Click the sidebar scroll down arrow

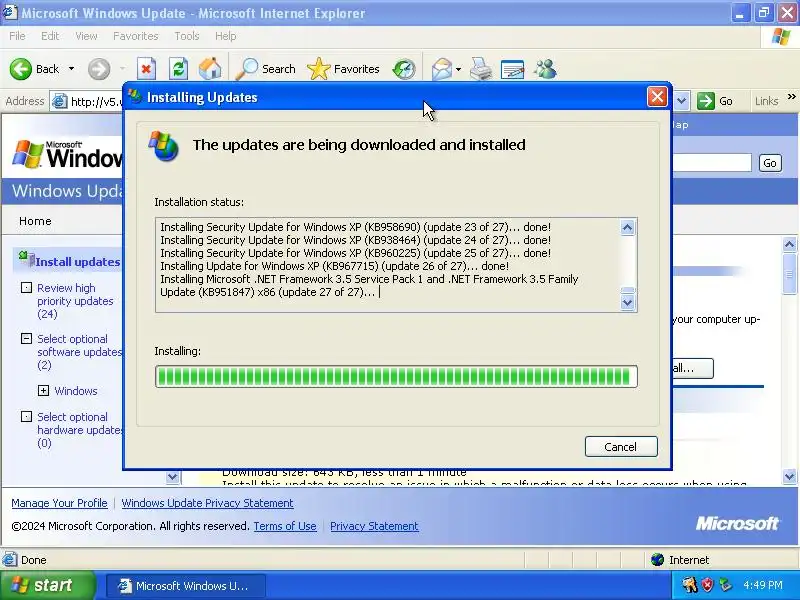pos(172,477)
